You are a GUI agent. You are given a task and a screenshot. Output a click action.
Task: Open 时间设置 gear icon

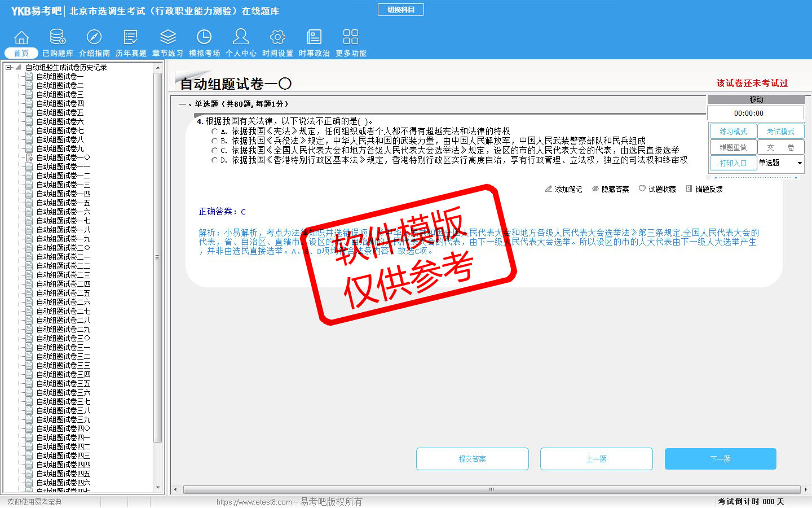[277, 38]
